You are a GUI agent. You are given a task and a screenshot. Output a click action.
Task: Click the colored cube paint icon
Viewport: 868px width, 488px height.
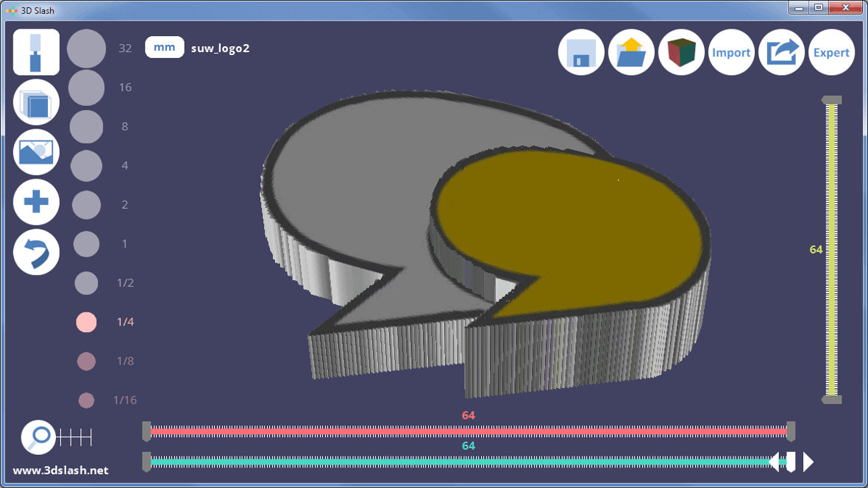tap(681, 52)
